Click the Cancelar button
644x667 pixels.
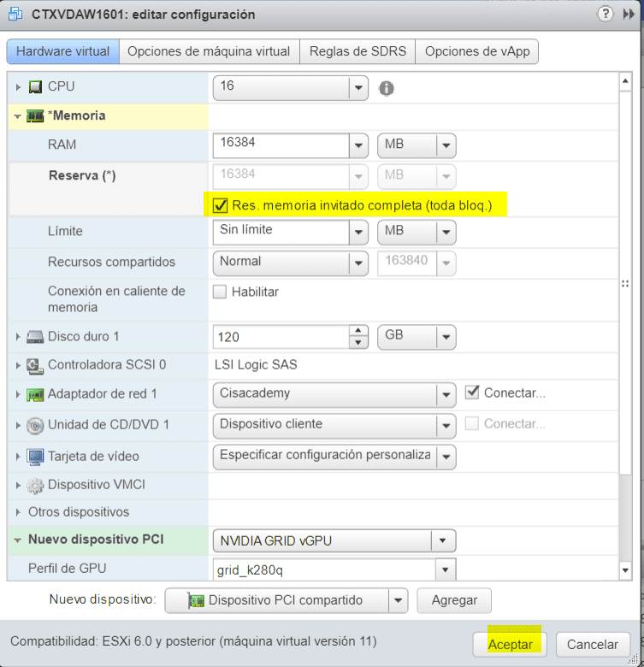[x=593, y=645]
